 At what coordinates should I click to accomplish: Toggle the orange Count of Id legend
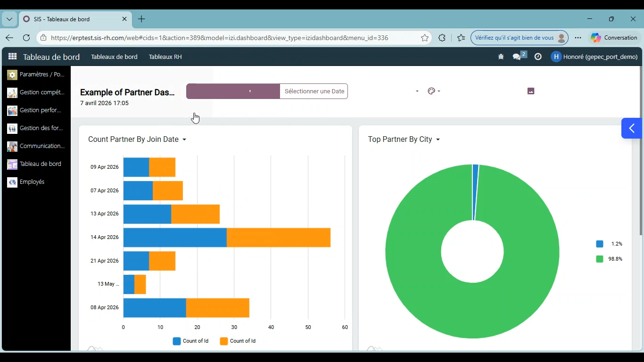[238, 341]
